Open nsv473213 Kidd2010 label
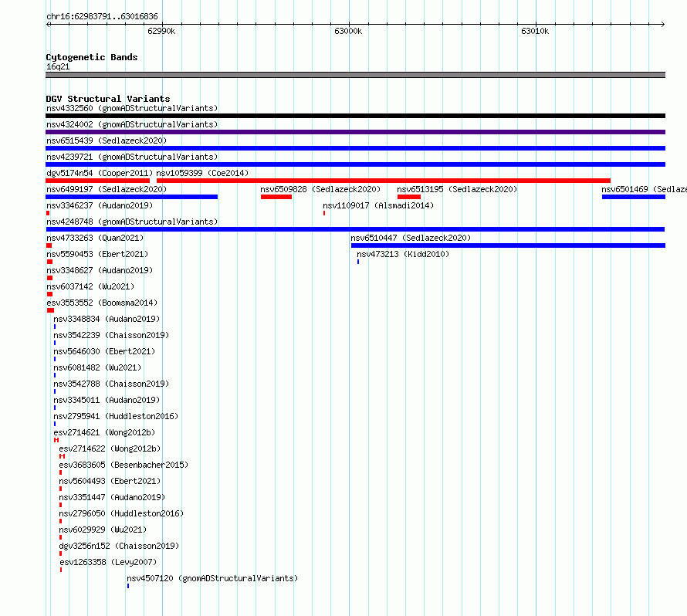687x616 pixels. pyautogui.click(x=403, y=254)
